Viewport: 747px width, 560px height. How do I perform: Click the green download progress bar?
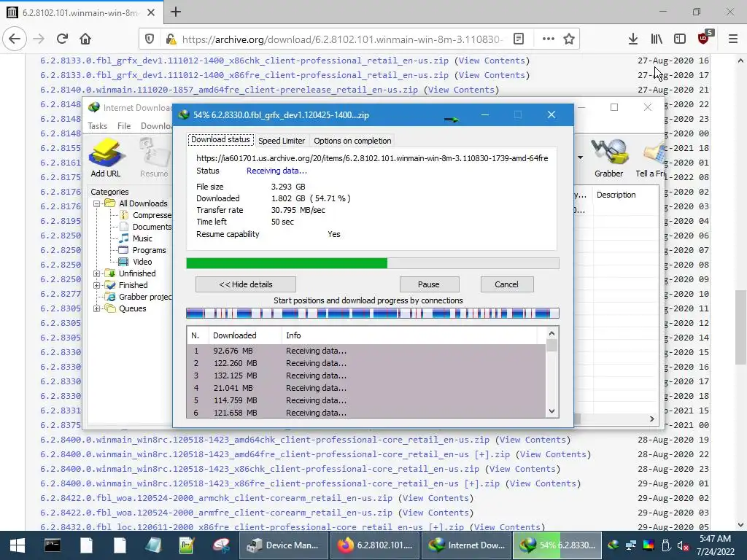click(x=373, y=263)
